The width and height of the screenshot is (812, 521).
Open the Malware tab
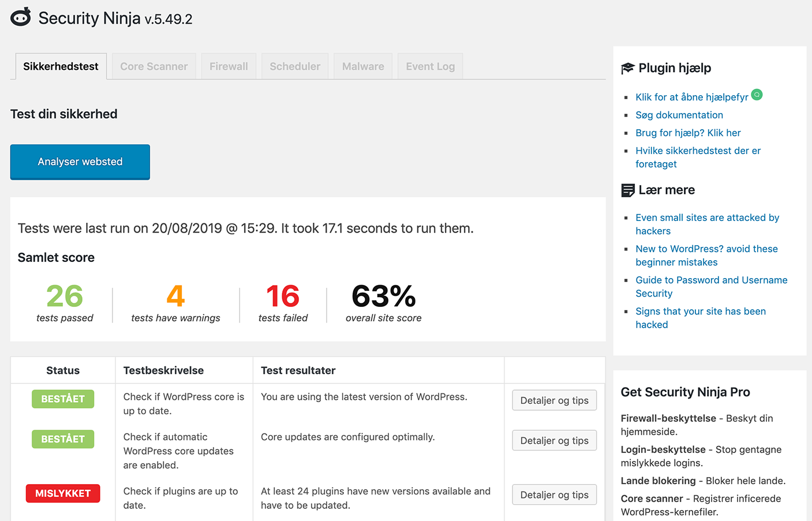[362, 66]
